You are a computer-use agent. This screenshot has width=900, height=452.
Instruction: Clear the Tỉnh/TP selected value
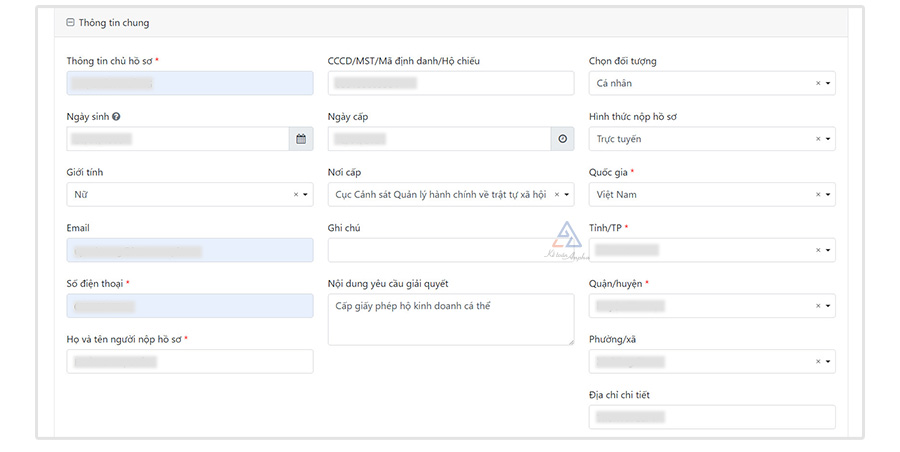[817, 250]
